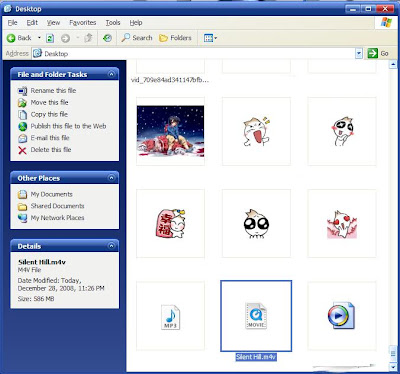
Task: Click the scrollbar up arrow
Action: 393,64
